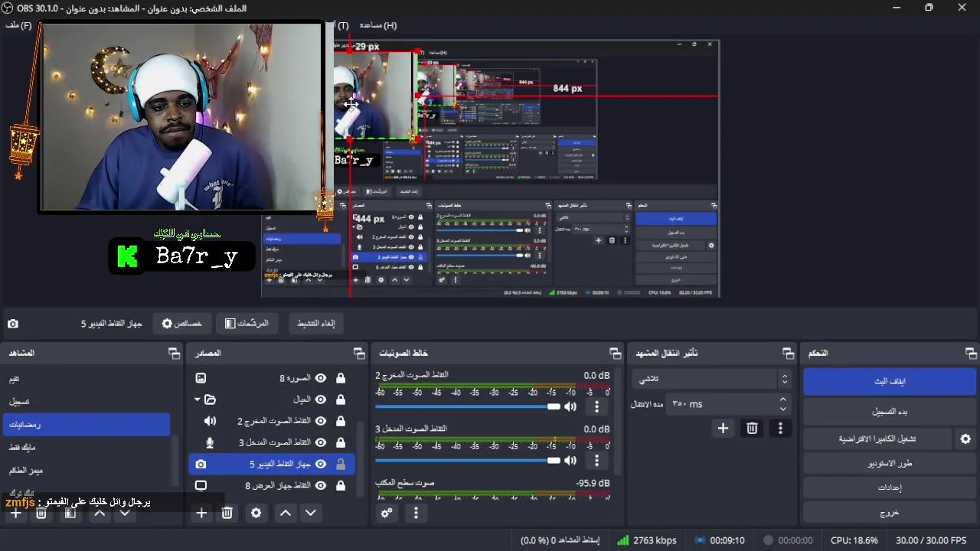
Task: Hide التقاط الصوت المخرج 2 in the sources list
Action: [x=321, y=421]
